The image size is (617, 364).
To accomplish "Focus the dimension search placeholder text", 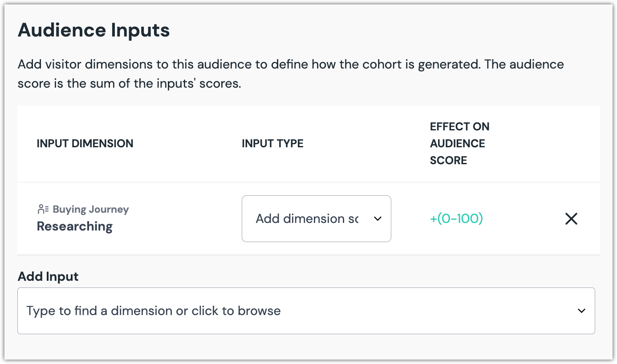I will (x=153, y=311).
